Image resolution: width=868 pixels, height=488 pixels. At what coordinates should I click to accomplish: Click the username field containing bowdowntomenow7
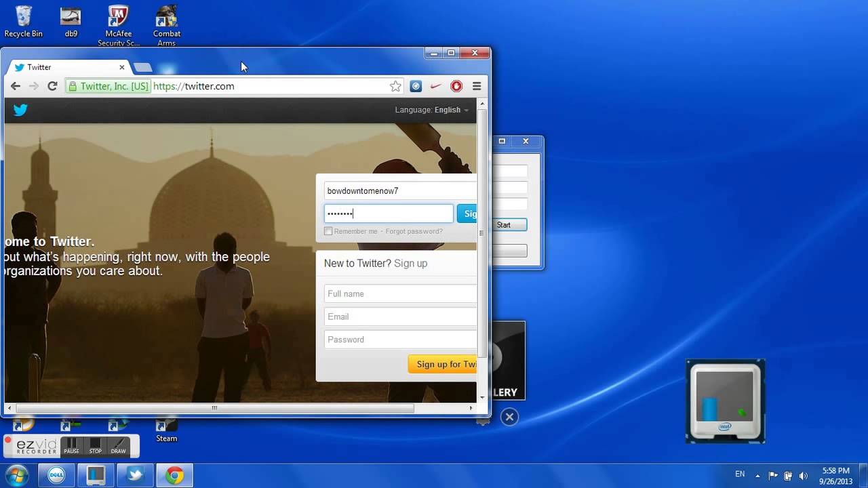coord(400,191)
